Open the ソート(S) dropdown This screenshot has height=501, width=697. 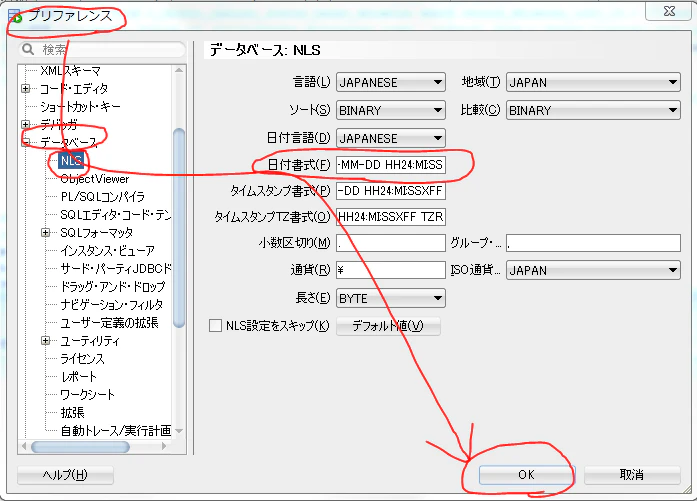pyautogui.click(x=391, y=110)
